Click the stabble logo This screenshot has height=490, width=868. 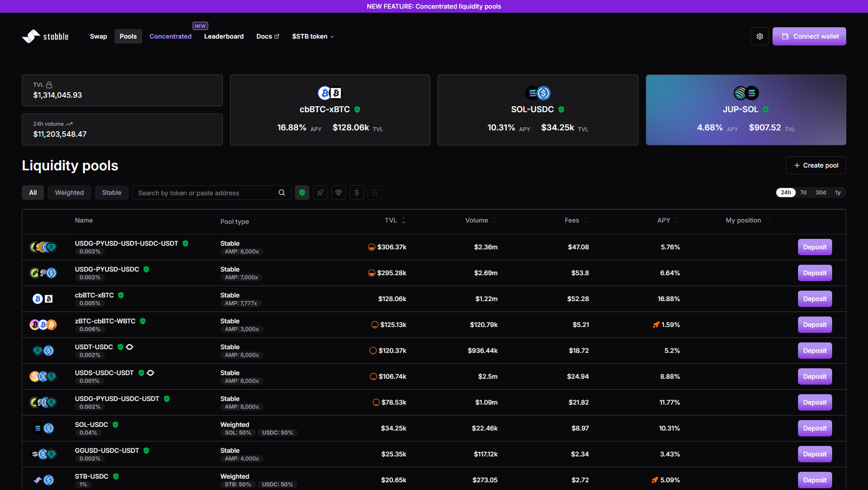click(x=45, y=36)
